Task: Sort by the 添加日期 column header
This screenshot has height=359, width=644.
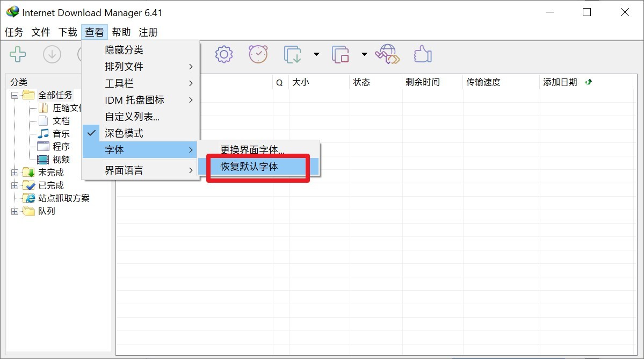Action: coord(560,82)
